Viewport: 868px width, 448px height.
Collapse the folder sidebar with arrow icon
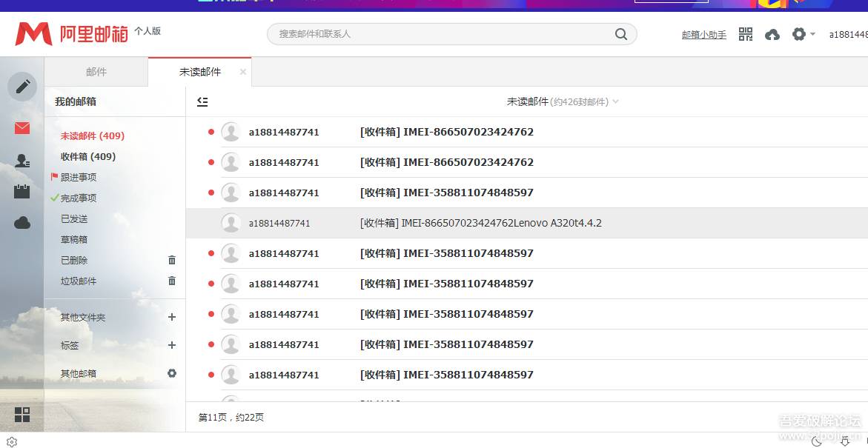click(x=202, y=102)
